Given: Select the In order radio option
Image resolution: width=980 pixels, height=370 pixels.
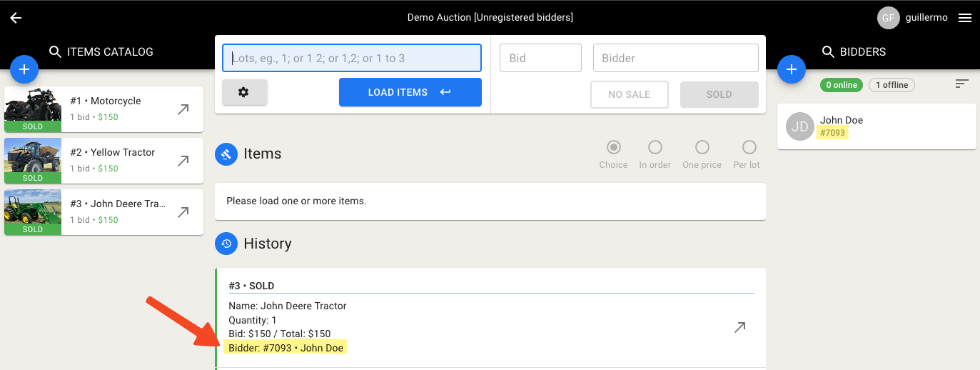Looking at the screenshot, I should click(x=655, y=148).
